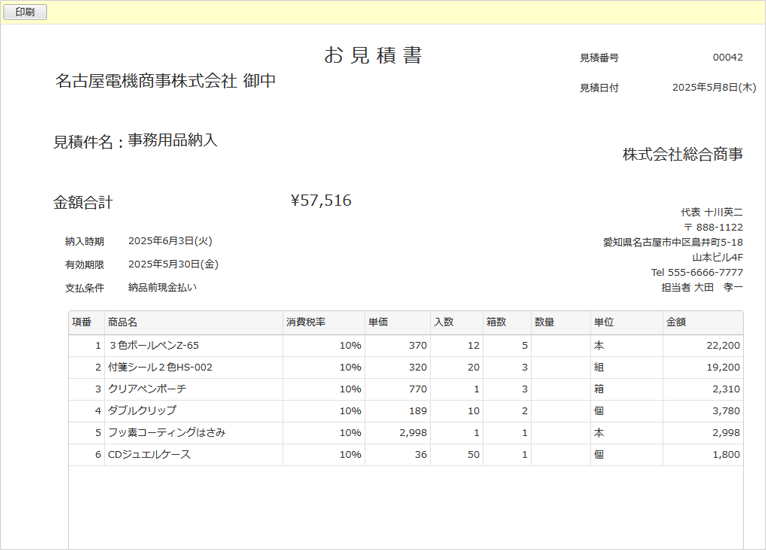Select the ３色ボールペンZ-65 row
The width and height of the screenshot is (766, 550).
(x=155, y=345)
